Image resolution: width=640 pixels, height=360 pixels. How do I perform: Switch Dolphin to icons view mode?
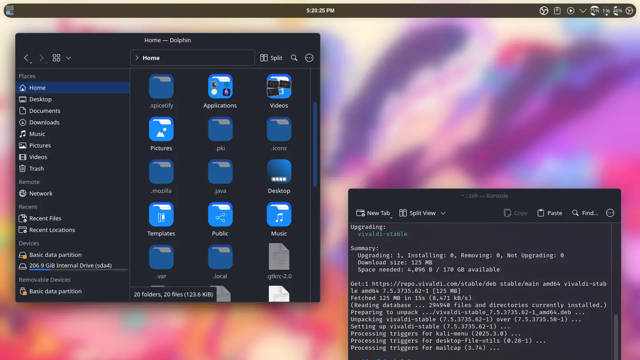pyautogui.click(x=56, y=58)
